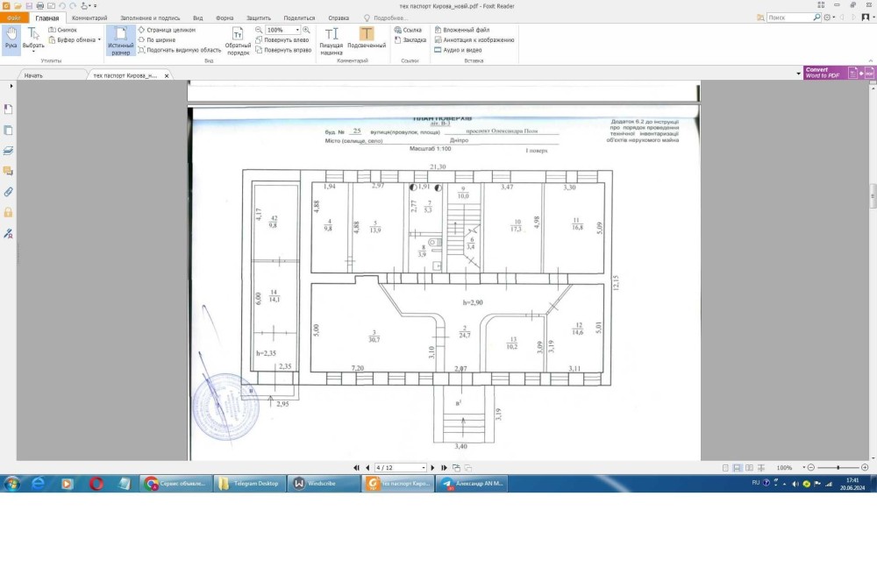Insert Аудио и видео
The width and height of the screenshot is (877, 588).
458,50
